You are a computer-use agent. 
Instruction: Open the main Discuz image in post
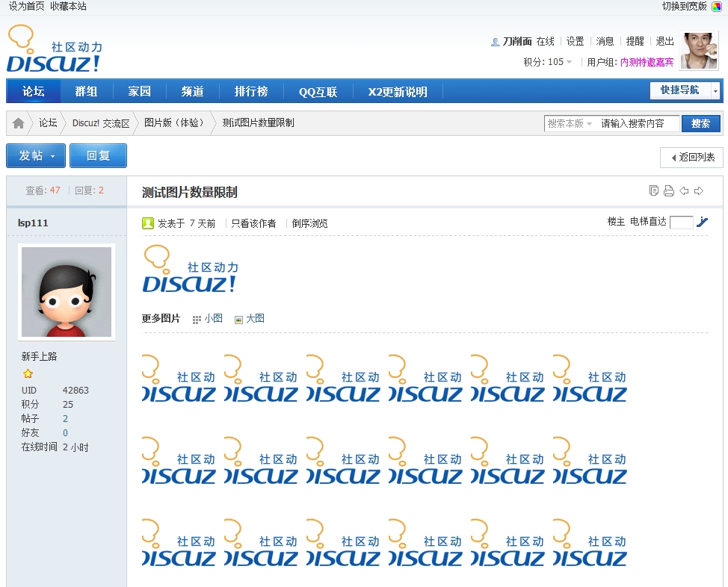tap(190, 269)
